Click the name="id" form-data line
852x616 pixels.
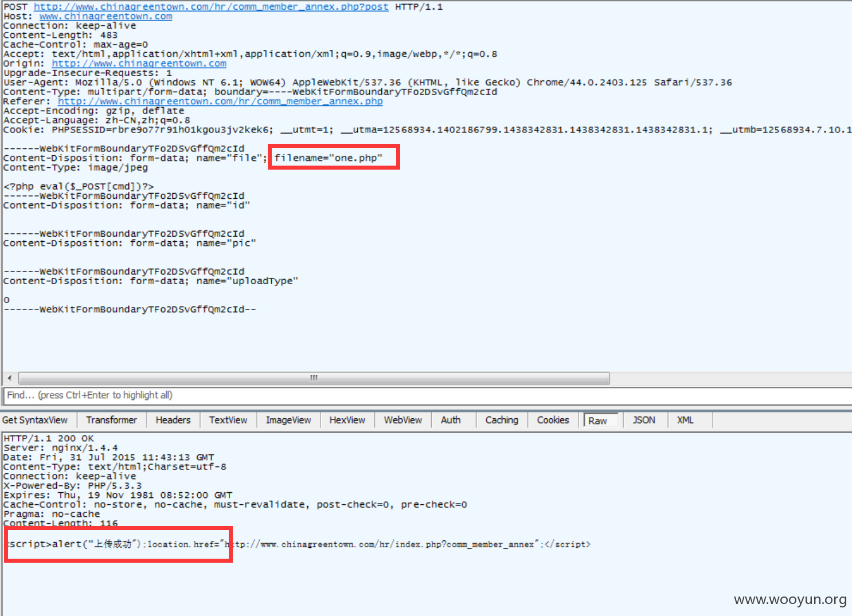click(127, 206)
